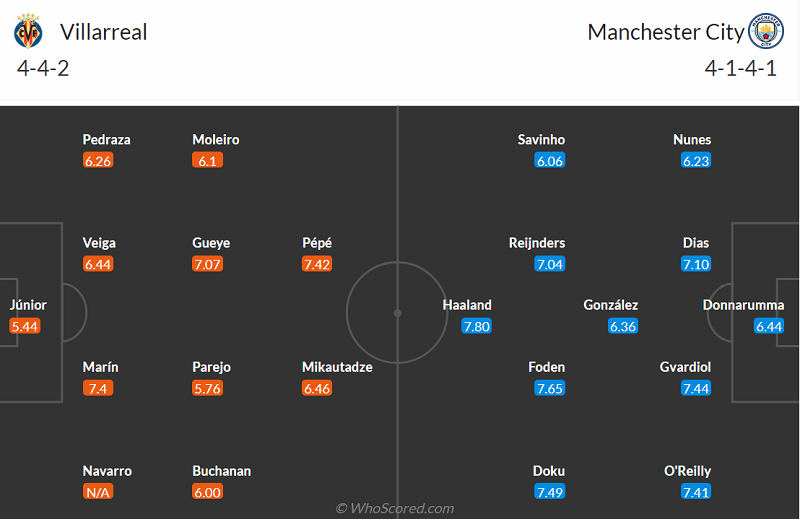Click the Villarreal club crest icon
800x519 pixels.
[x=28, y=33]
